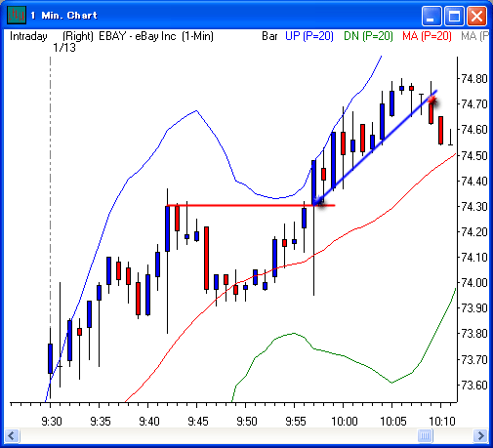The height and width of the screenshot is (448, 493).
Task: Click the 73.80 price axis label
Action: click(x=473, y=334)
